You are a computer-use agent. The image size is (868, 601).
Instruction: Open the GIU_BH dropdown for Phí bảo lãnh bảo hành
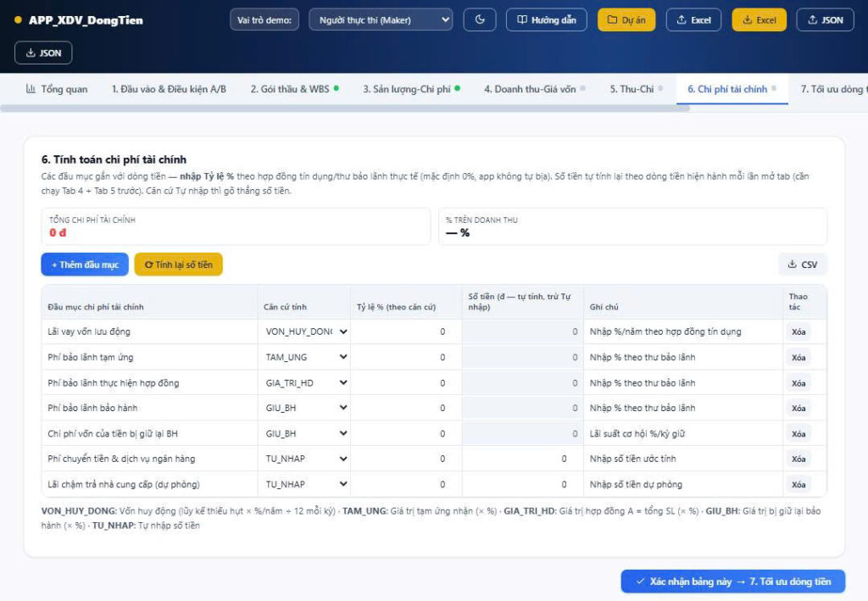pyautogui.click(x=305, y=408)
